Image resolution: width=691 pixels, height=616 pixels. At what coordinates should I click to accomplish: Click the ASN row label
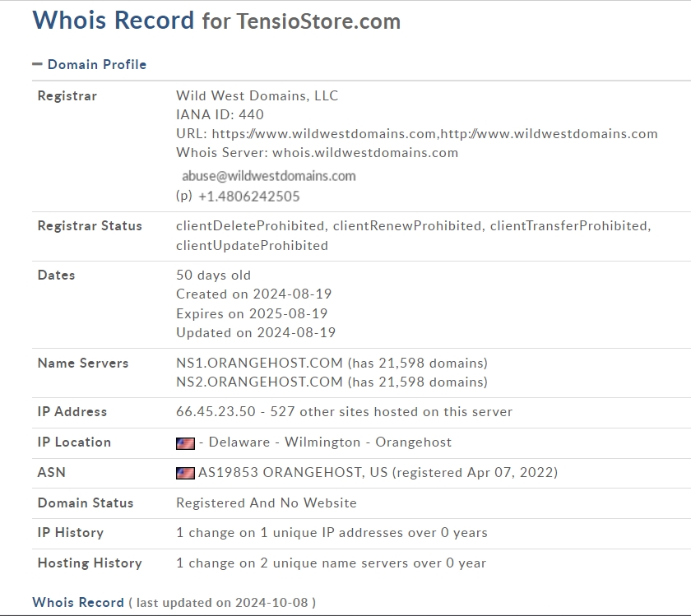click(x=52, y=472)
